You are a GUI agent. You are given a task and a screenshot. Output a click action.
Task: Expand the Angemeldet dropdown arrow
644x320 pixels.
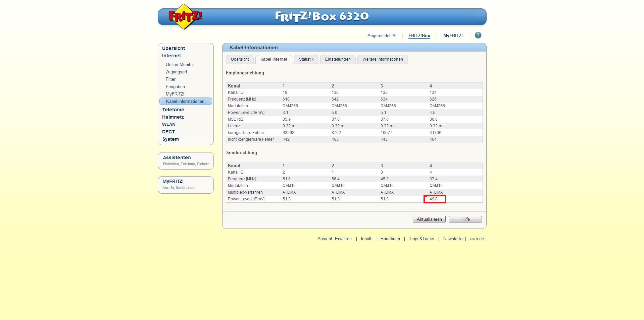[x=394, y=36]
